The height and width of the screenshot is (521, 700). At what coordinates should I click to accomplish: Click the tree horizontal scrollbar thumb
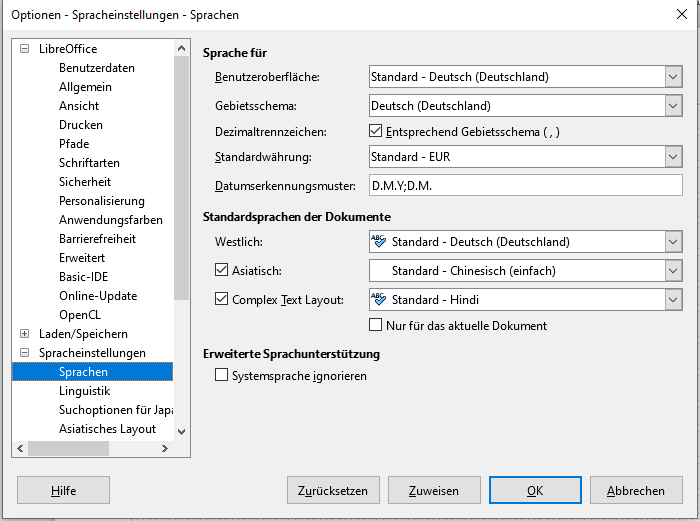tap(68, 448)
